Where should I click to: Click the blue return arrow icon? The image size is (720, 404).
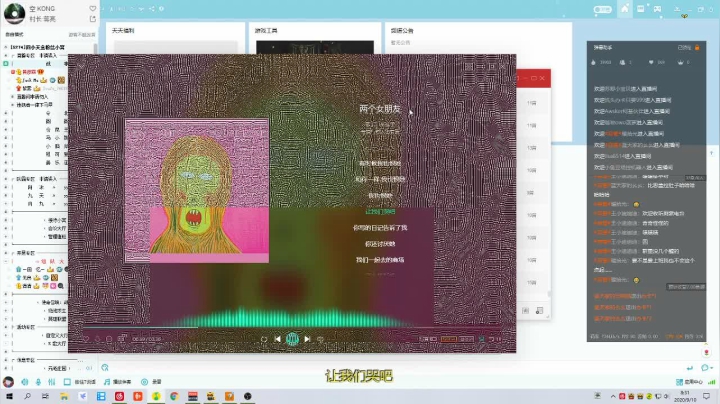pyautogui.click(x=690, y=368)
